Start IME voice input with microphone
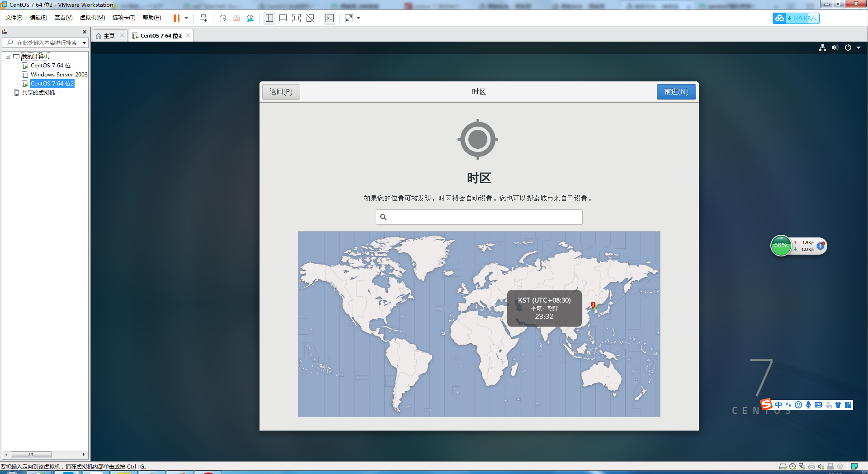The image size is (868, 474). [808, 405]
